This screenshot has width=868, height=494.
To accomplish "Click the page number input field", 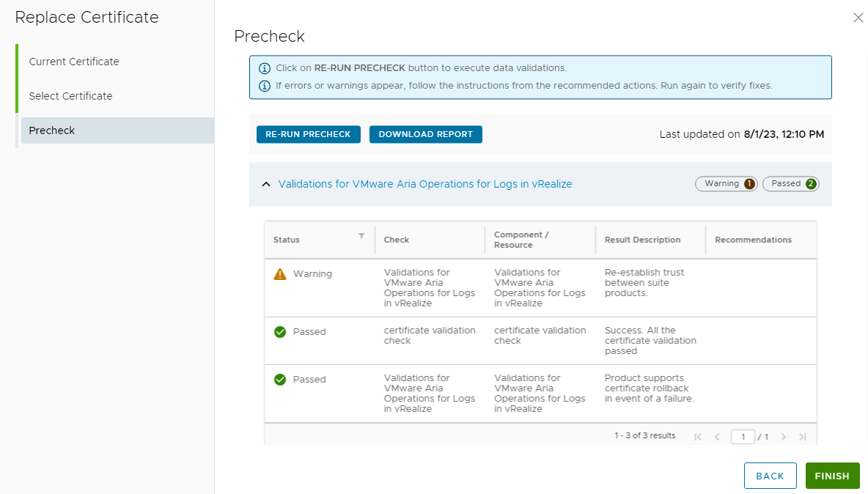I will coord(743,437).
